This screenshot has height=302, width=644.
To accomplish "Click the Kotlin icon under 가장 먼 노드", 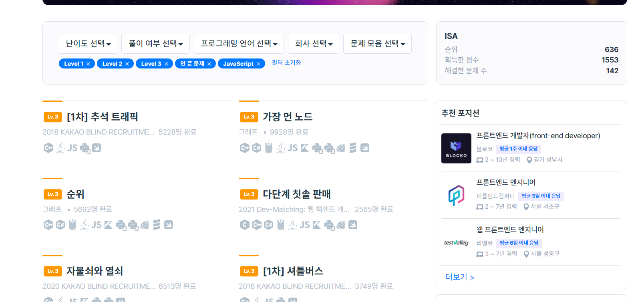I will pos(305,148).
